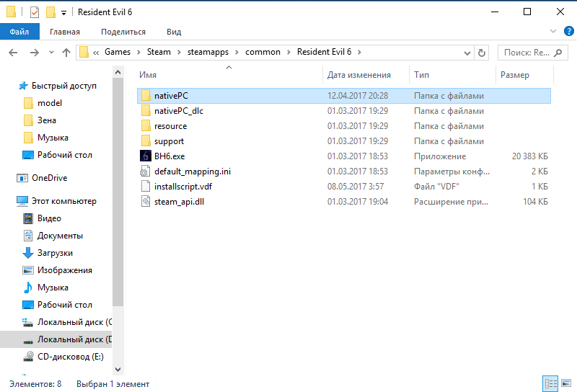
Task: Open the quick access toolbar customize dropdown
Action: pyautogui.click(x=63, y=13)
